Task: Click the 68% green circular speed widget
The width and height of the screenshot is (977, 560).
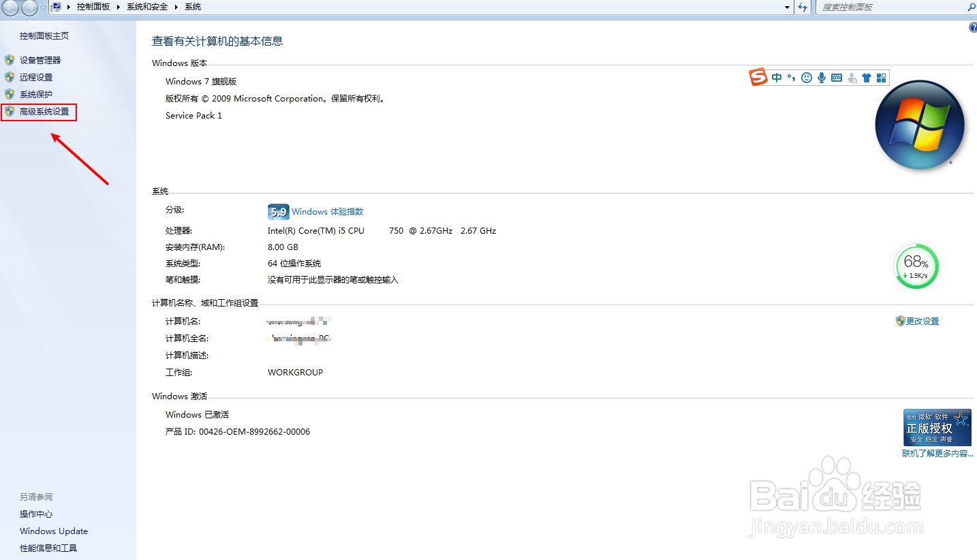Action: tap(916, 267)
